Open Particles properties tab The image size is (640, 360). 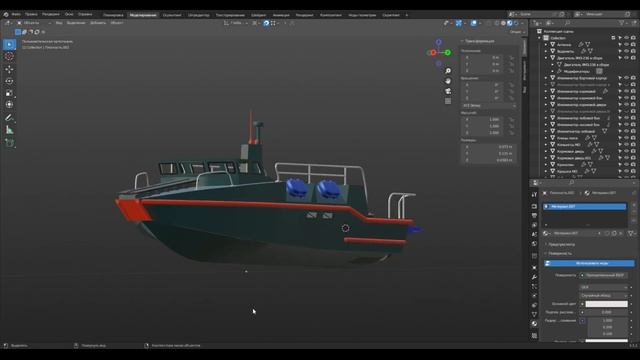tap(534, 287)
